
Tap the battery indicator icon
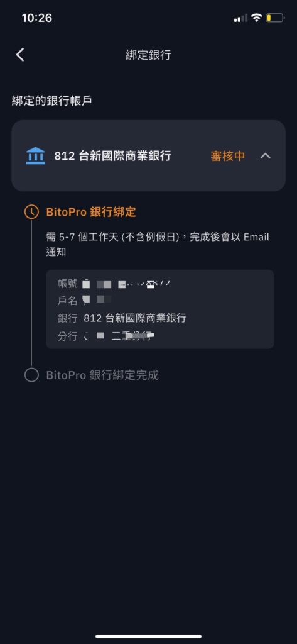275,18
